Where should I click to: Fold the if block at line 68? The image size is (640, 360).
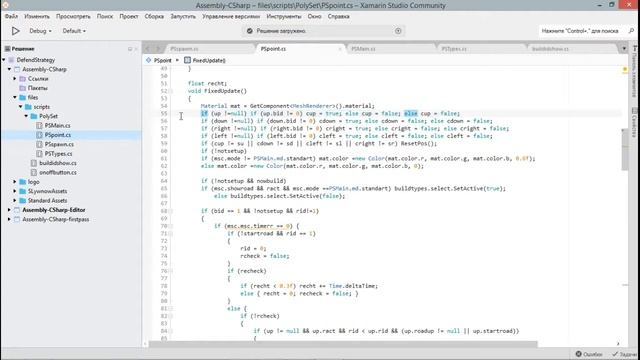click(x=171, y=211)
